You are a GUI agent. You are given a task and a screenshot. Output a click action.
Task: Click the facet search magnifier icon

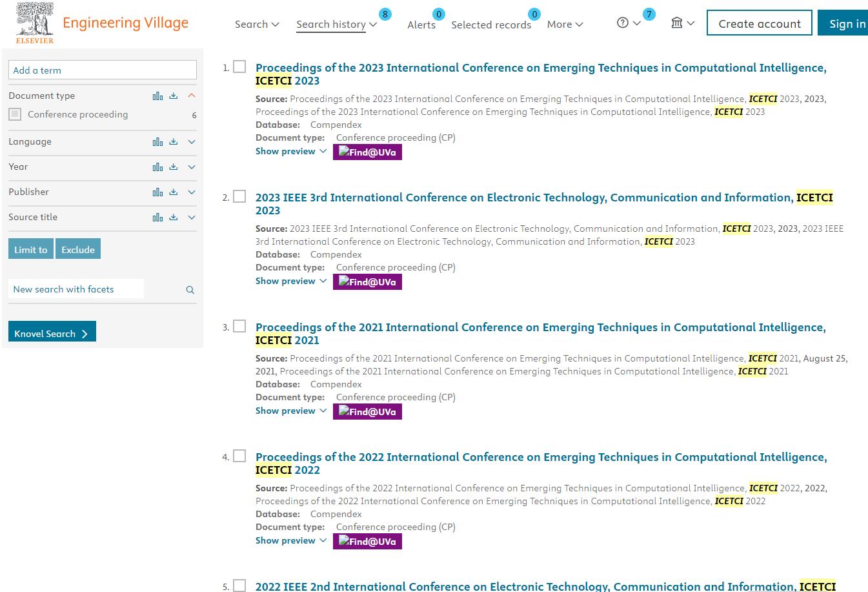[x=190, y=290]
